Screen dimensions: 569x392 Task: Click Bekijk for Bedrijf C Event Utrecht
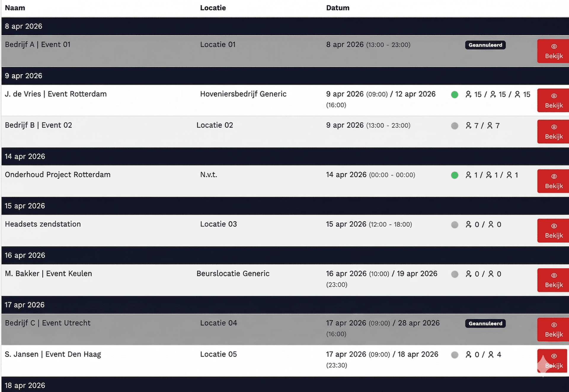coord(553,330)
